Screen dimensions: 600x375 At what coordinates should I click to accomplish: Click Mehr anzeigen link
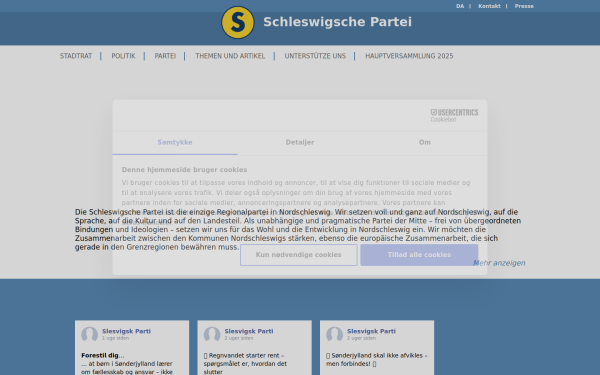tap(499, 263)
